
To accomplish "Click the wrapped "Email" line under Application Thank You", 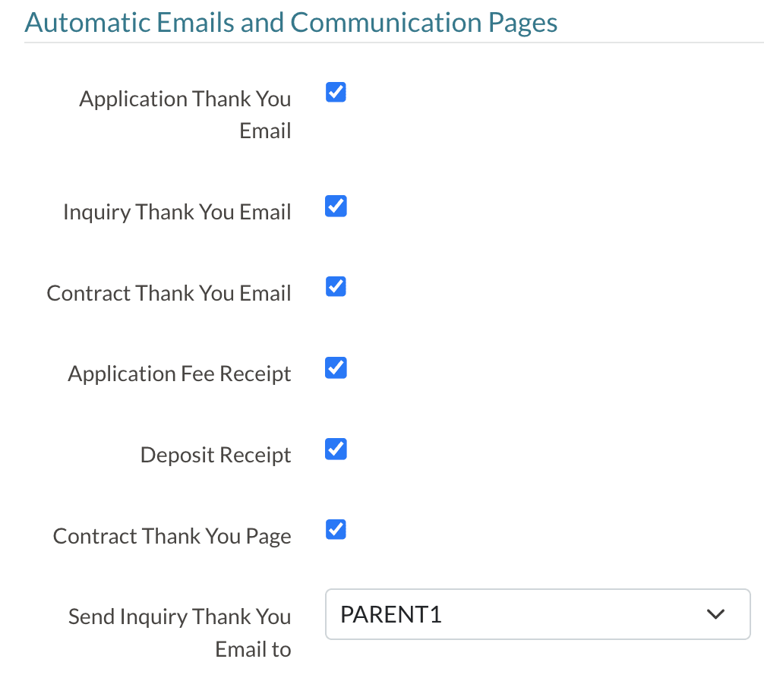I will pyautogui.click(x=265, y=131).
